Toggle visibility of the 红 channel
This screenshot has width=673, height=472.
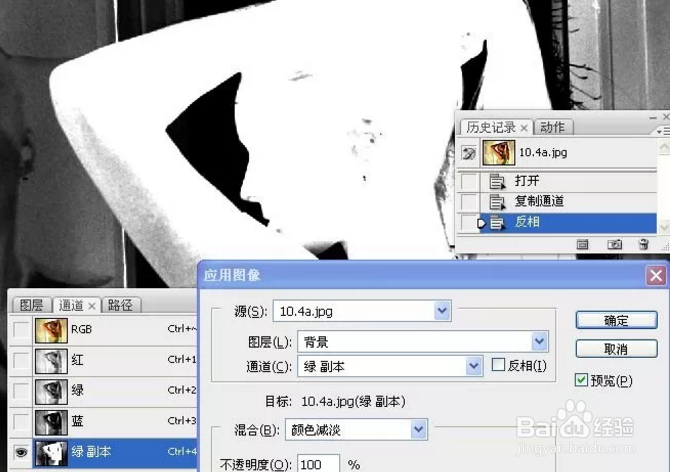(x=21, y=361)
